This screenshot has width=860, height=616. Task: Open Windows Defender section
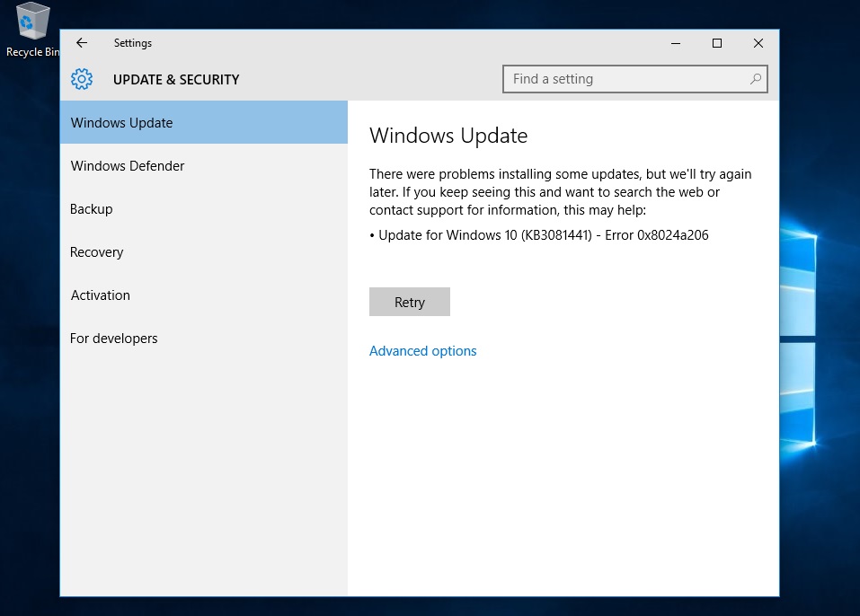pos(203,165)
